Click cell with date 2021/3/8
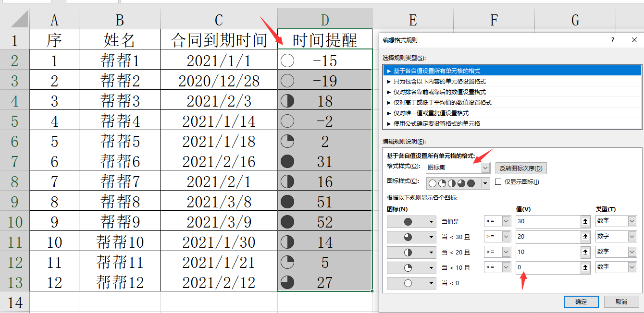Viewport: 644px width, 313px height. 219,201
